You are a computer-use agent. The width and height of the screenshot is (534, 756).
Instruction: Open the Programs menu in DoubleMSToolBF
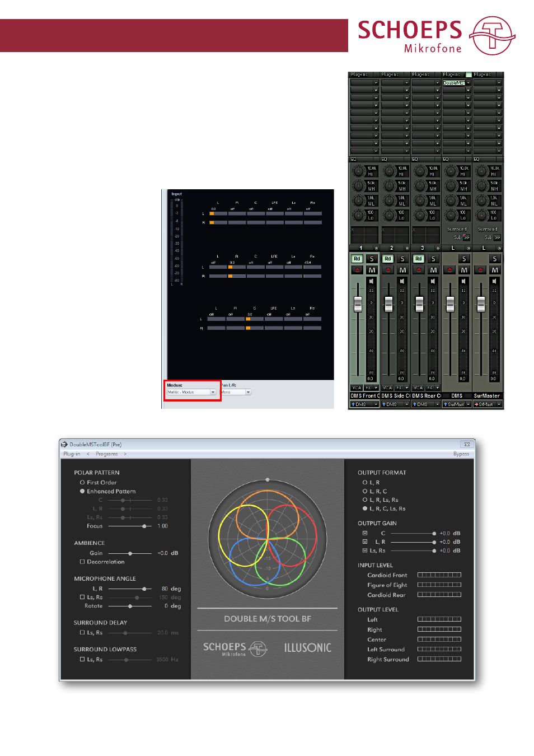point(106,454)
